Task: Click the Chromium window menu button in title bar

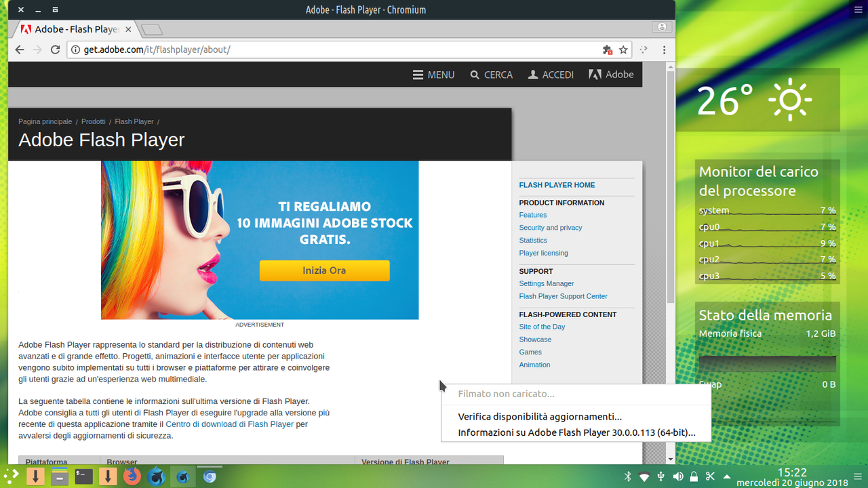Action: coord(56,10)
